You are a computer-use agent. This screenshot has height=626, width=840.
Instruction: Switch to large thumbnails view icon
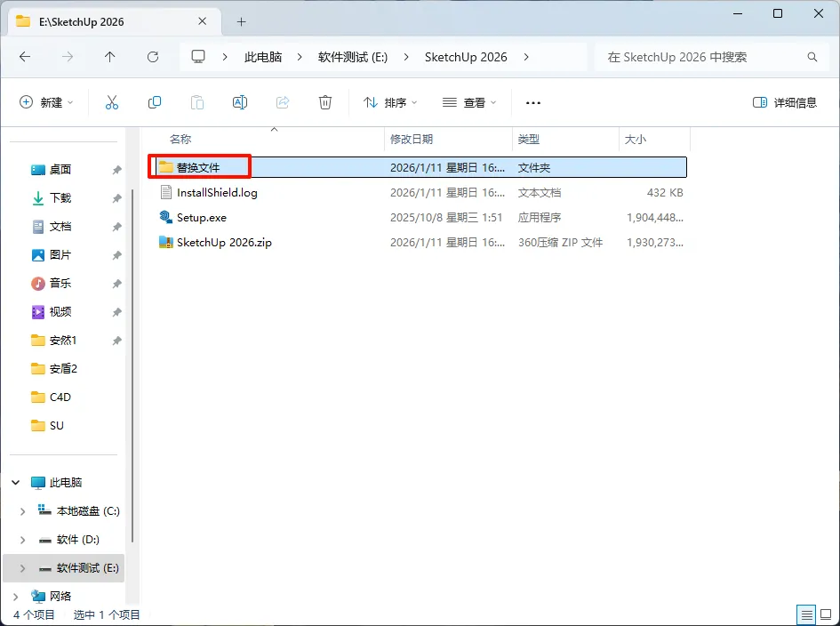[826, 614]
